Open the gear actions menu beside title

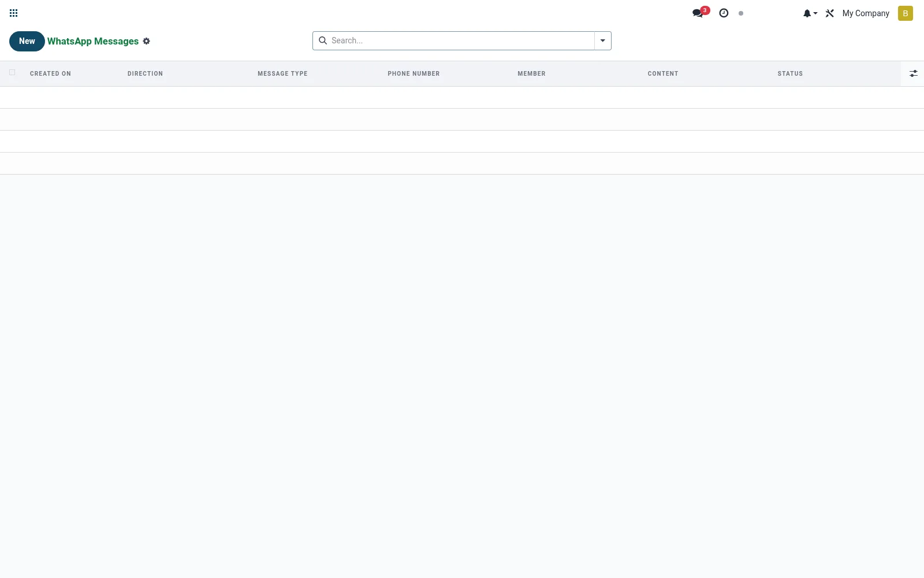pos(147,41)
